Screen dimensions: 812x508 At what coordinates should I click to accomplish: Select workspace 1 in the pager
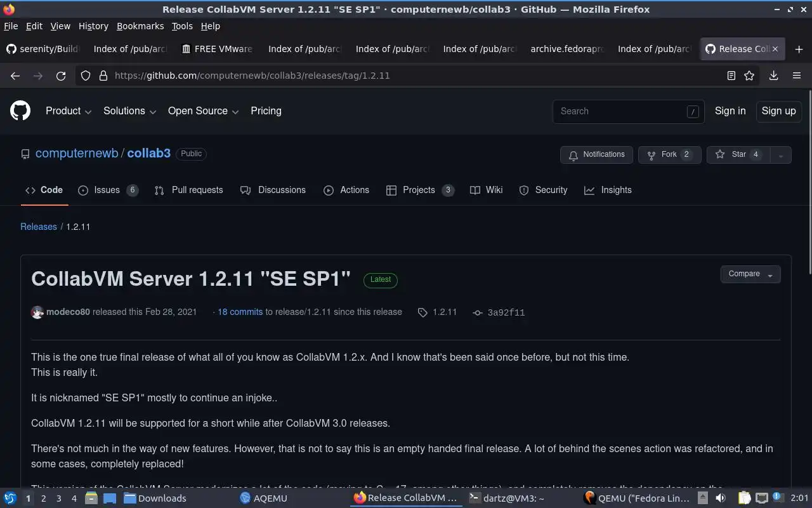point(28,498)
